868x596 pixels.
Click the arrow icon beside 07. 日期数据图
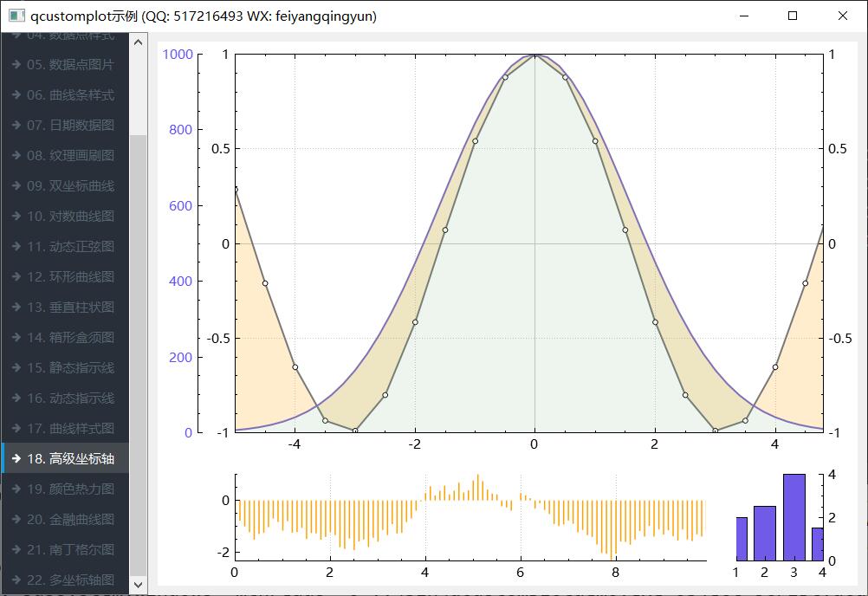[16, 126]
